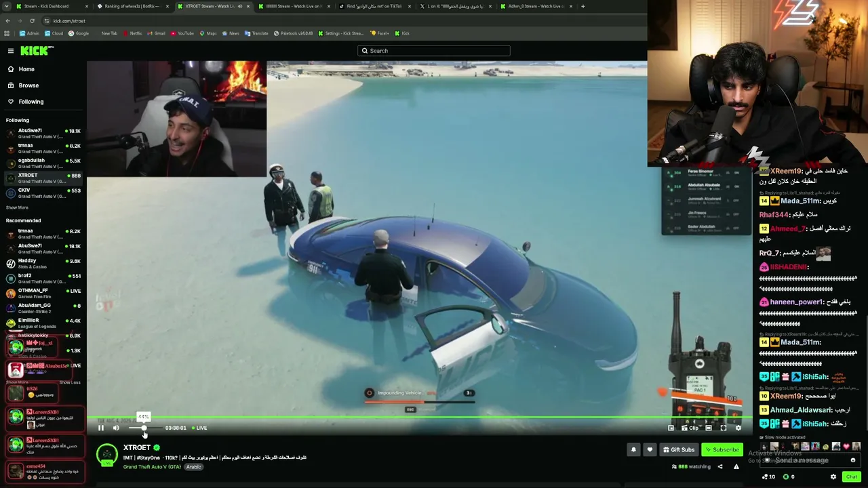Open the YouTube bookmark
The height and width of the screenshot is (488, 868).
pyautogui.click(x=182, y=33)
